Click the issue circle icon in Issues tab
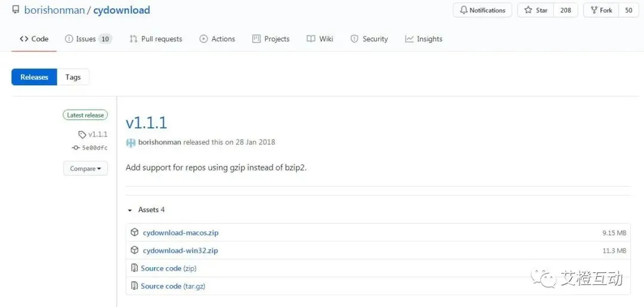Screen dimensions: 644x307 [x=69, y=39]
